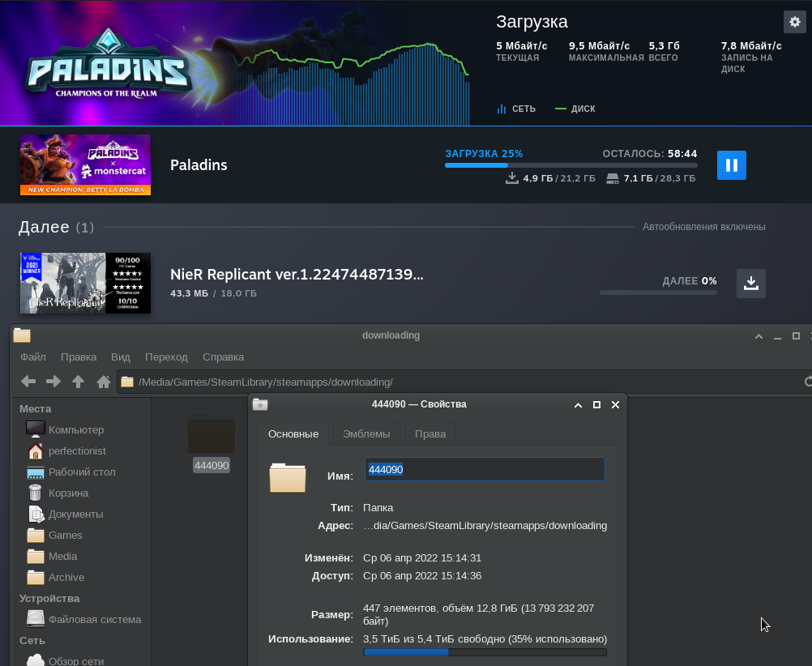Click the '5 Мбайт/с' current speed value
This screenshot has height=666, width=812.
pyautogui.click(x=522, y=45)
